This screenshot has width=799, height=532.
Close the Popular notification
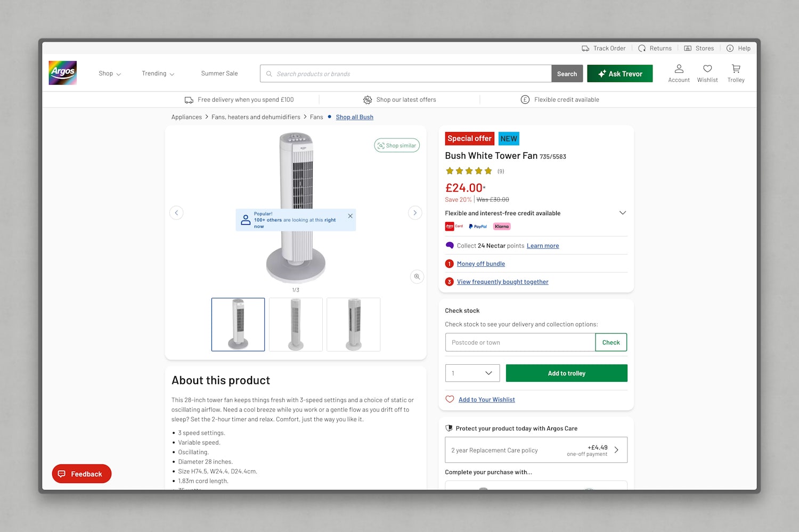pyautogui.click(x=350, y=216)
